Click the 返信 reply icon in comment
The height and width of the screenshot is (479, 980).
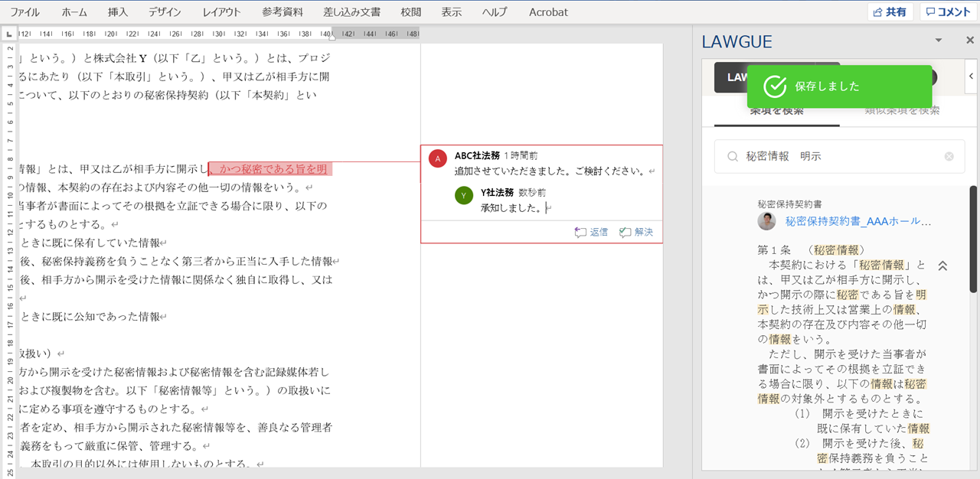[580, 233]
